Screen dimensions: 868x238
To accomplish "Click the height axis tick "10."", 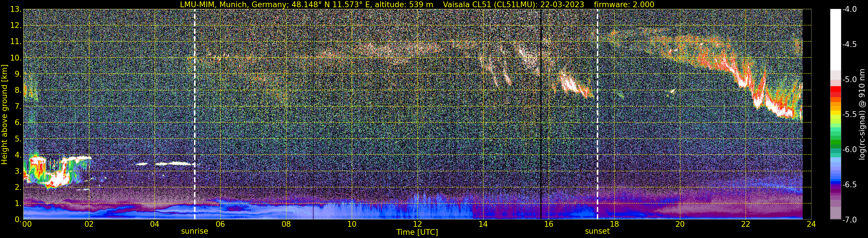I will (16, 58).
